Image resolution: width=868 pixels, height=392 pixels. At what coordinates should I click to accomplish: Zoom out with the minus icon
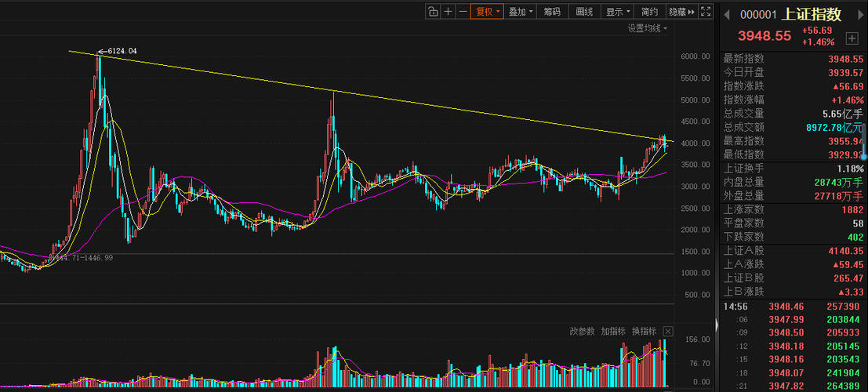pyautogui.click(x=463, y=11)
